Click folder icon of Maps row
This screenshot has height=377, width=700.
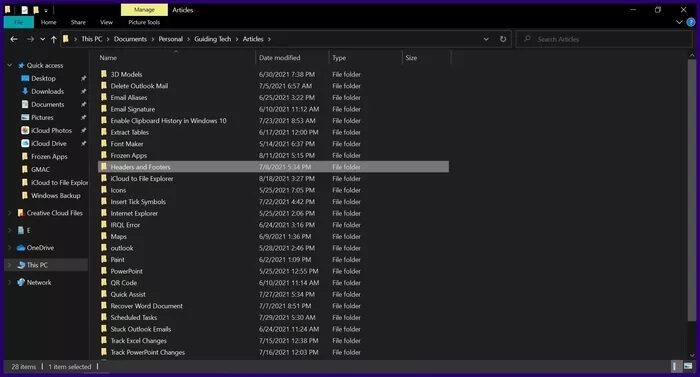coord(104,236)
